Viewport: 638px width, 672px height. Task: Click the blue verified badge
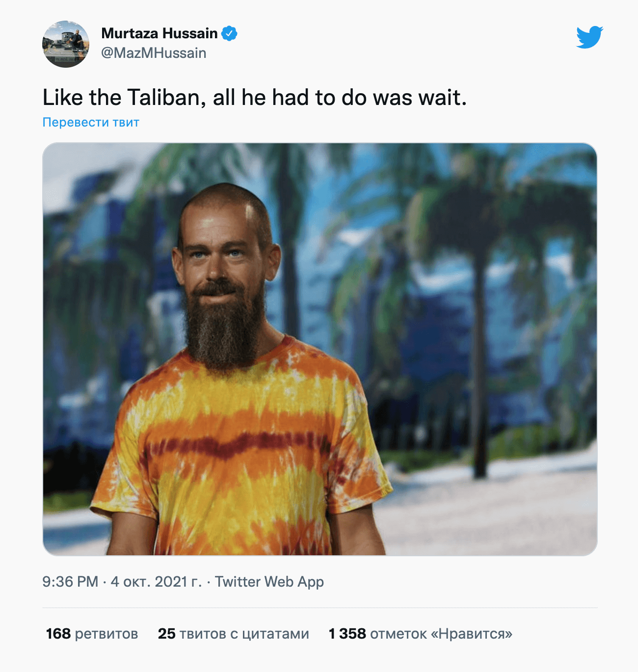tap(229, 33)
